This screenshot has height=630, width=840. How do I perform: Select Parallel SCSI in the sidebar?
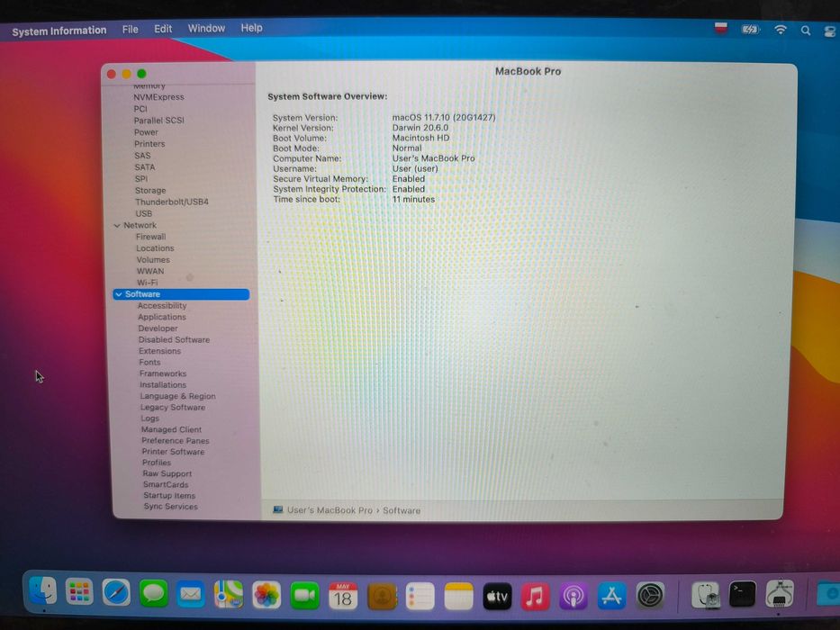[159, 121]
